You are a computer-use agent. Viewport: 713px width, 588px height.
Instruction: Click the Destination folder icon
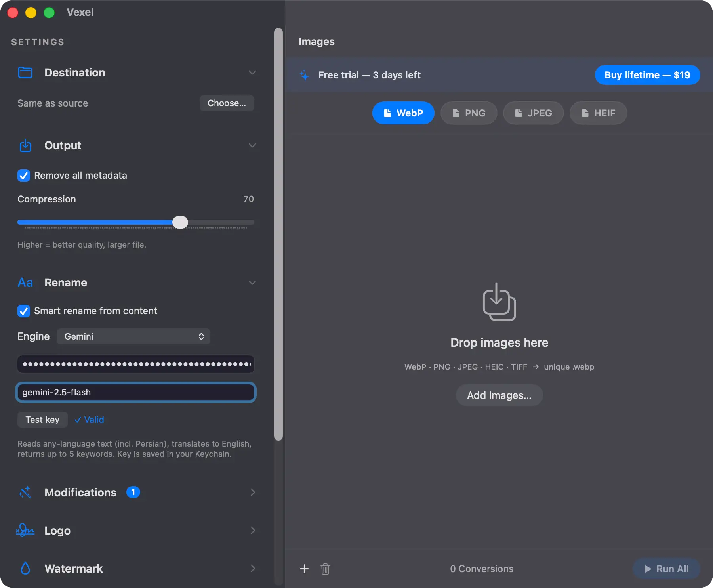pyautogui.click(x=25, y=73)
